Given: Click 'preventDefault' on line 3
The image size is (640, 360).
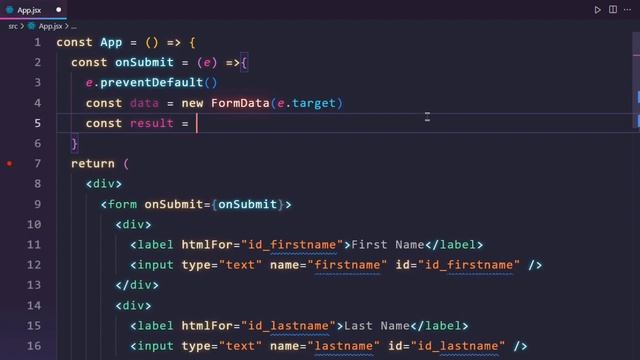Looking at the screenshot, I should pos(151,82).
